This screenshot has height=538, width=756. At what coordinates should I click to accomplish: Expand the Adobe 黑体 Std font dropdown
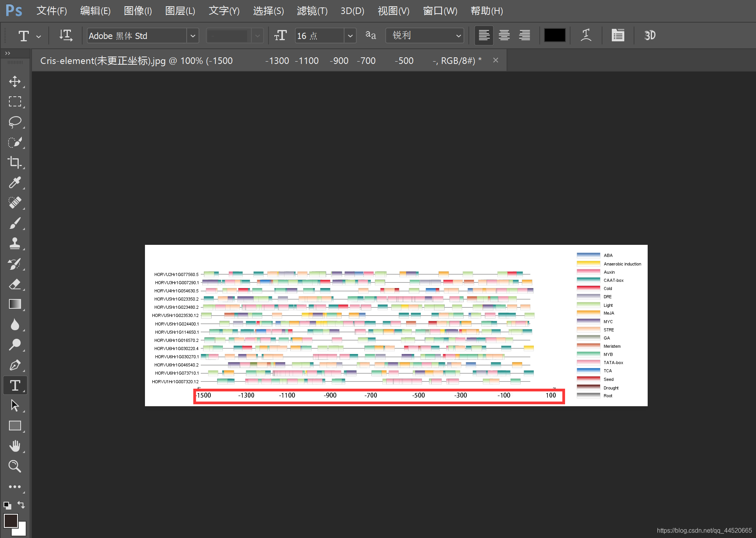click(193, 36)
